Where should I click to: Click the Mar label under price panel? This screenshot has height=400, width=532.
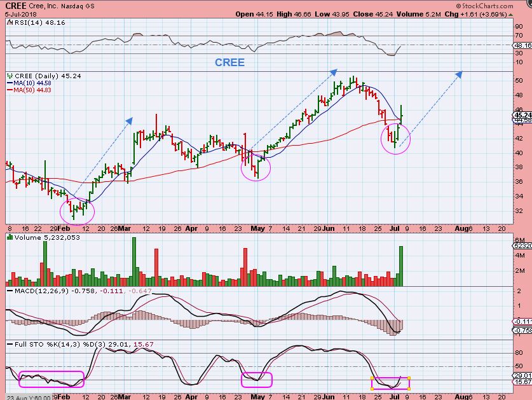[x=124, y=228]
